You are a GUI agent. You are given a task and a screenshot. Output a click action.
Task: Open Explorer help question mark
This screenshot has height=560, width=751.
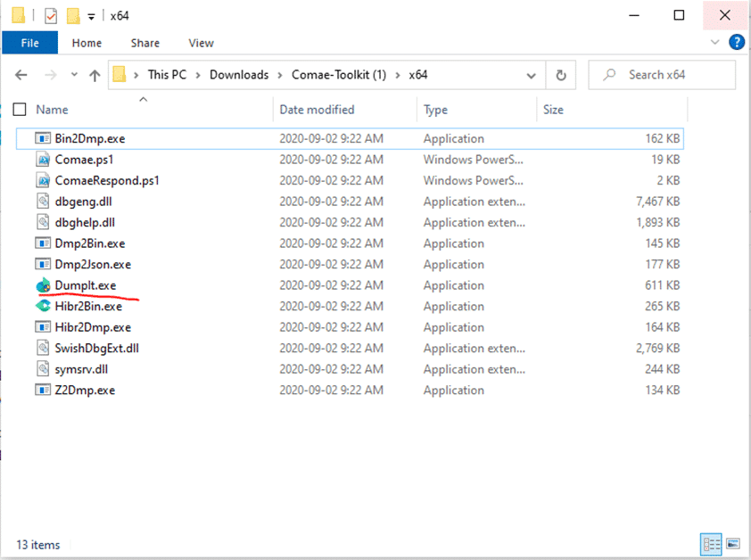pyautogui.click(x=737, y=42)
